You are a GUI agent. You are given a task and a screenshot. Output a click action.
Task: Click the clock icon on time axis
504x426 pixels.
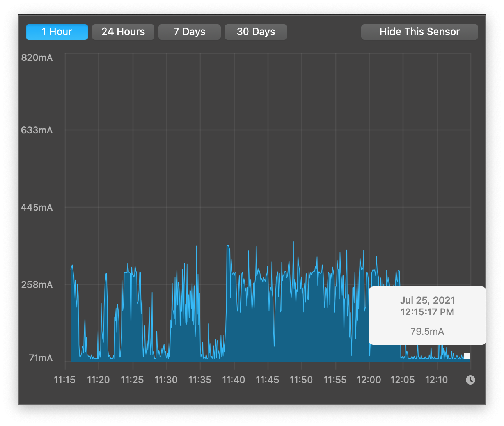(x=470, y=380)
